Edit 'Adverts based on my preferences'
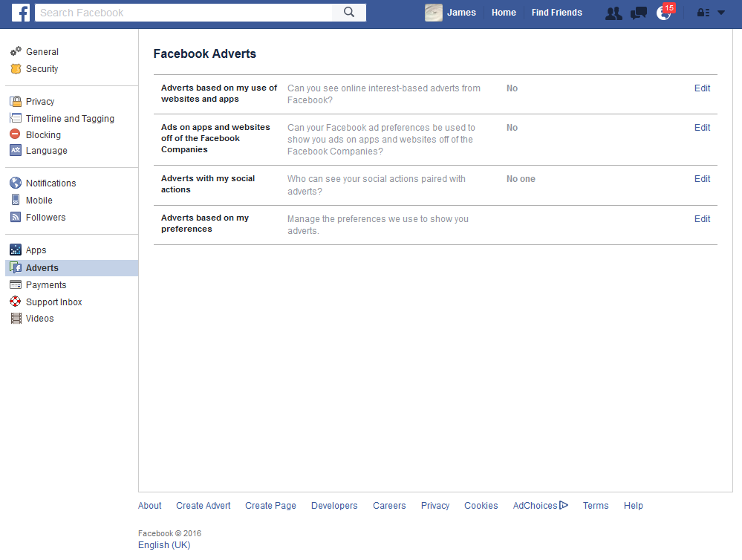The image size is (742, 560). tap(701, 218)
